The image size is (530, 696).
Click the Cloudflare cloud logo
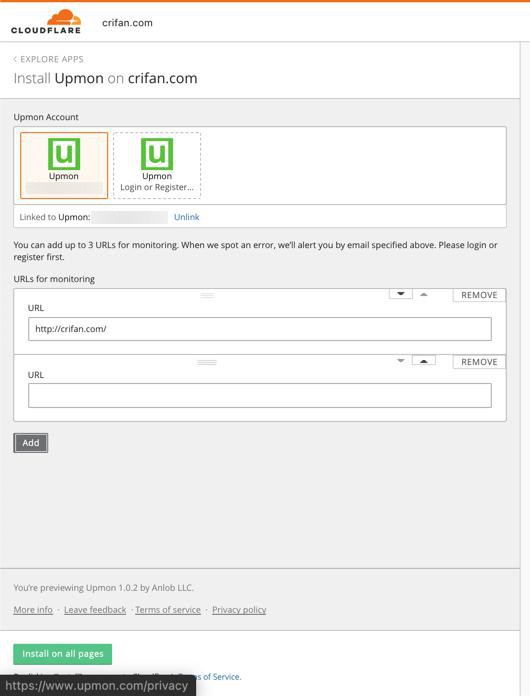[x=46, y=22]
